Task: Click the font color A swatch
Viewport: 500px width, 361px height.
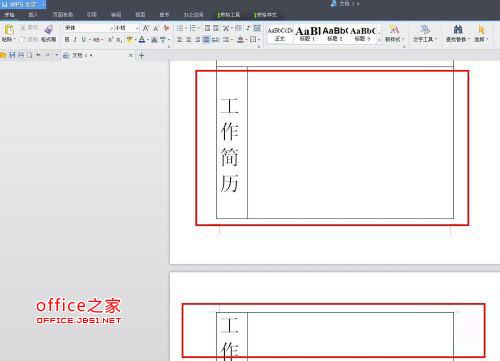Action: point(142,40)
